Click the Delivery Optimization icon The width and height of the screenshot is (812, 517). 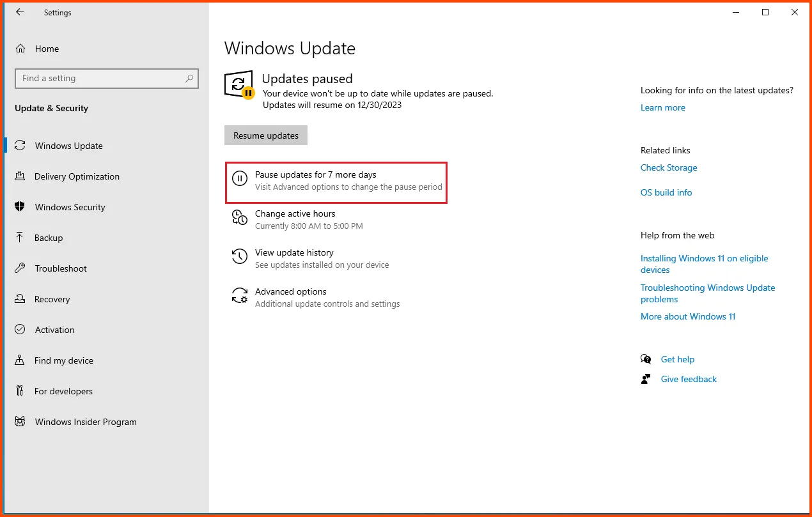click(20, 176)
